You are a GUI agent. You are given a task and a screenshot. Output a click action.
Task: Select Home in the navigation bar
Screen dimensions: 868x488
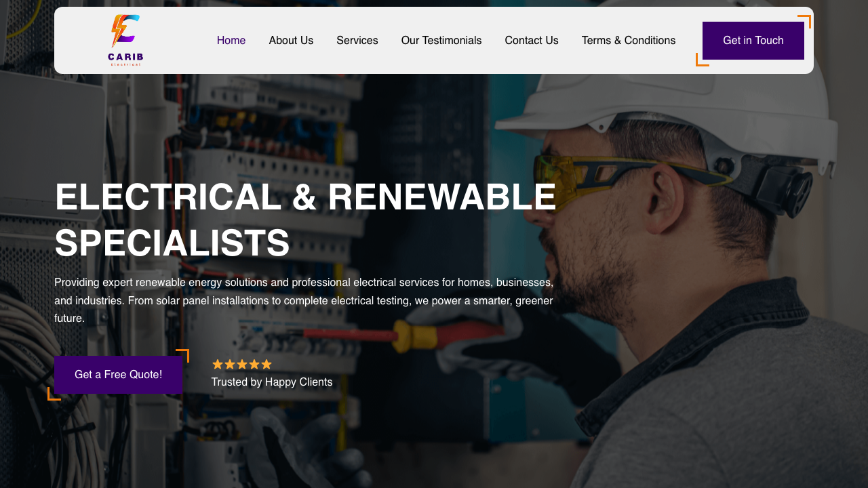(231, 41)
